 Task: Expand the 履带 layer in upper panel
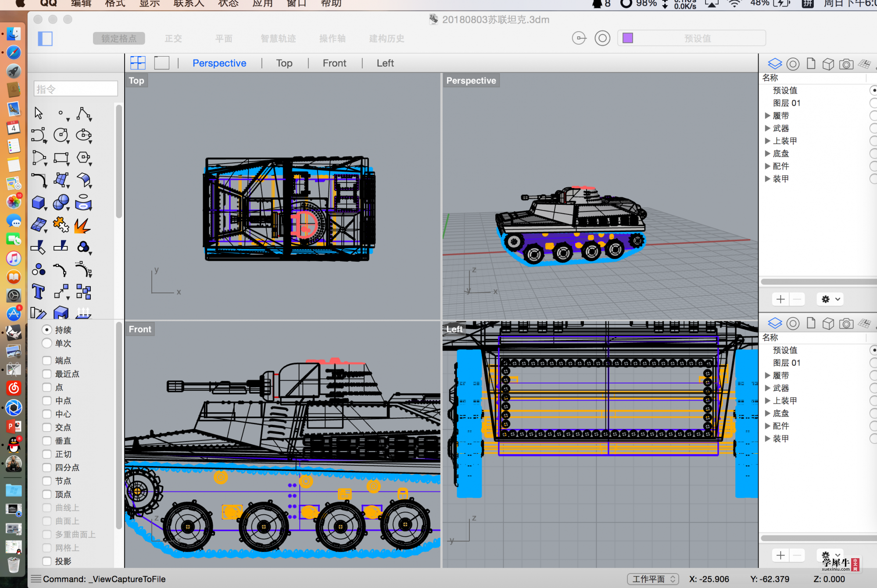[x=767, y=116]
